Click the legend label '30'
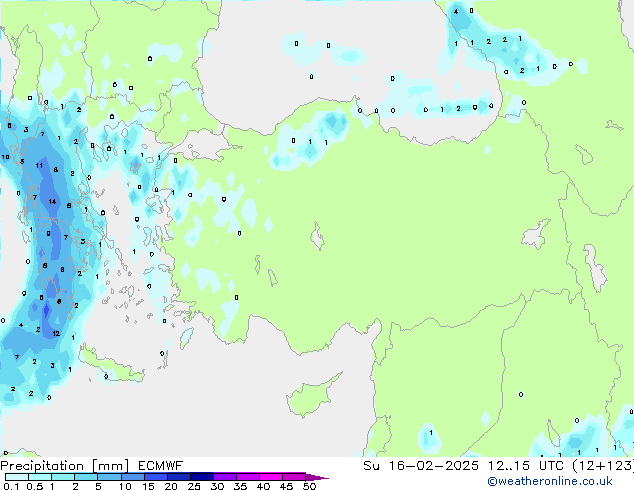 click(x=217, y=486)
